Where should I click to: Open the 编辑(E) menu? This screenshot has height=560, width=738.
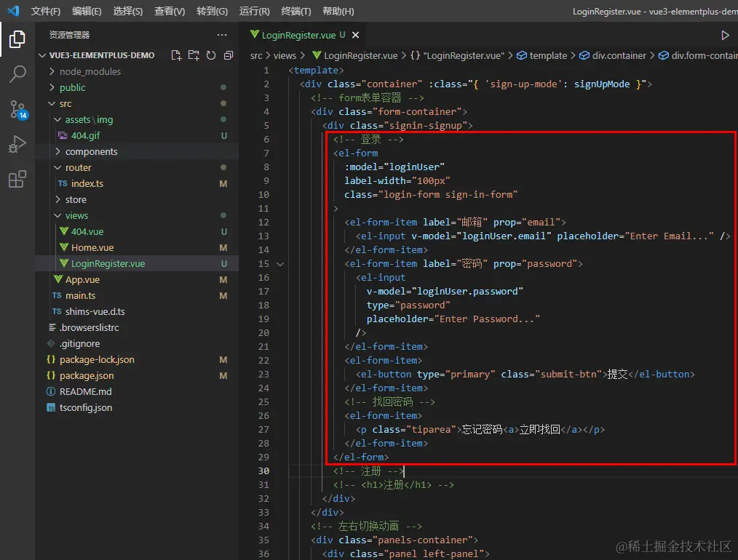point(87,11)
